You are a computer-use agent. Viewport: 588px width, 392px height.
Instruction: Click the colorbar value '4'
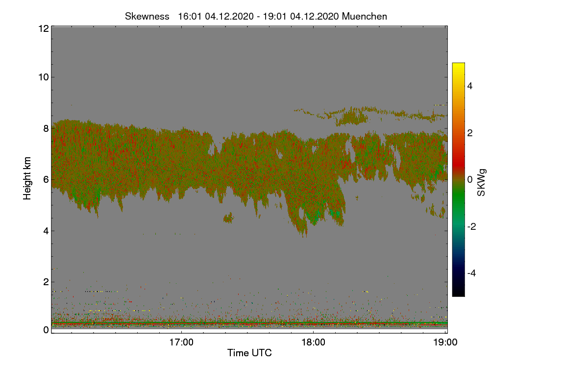click(470, 86)
